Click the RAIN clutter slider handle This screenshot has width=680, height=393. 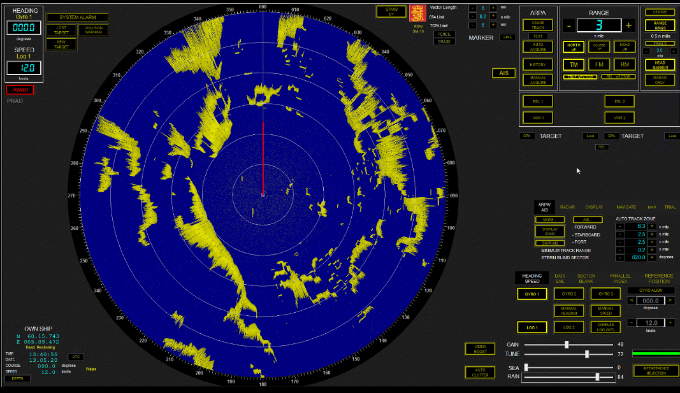pyautogui.click(x=597, y=377)
